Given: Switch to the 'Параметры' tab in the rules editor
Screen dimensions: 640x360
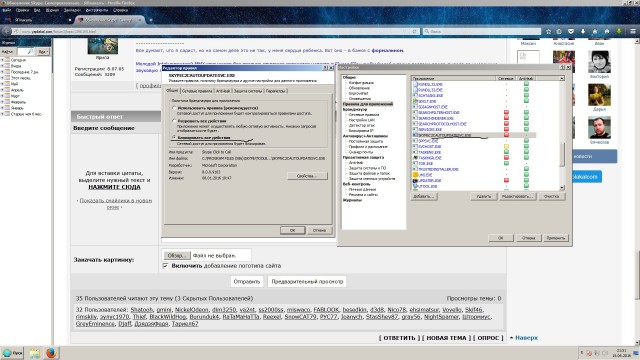Looking at the screenshot, I should pyautogui.click(x=276, y=91).
